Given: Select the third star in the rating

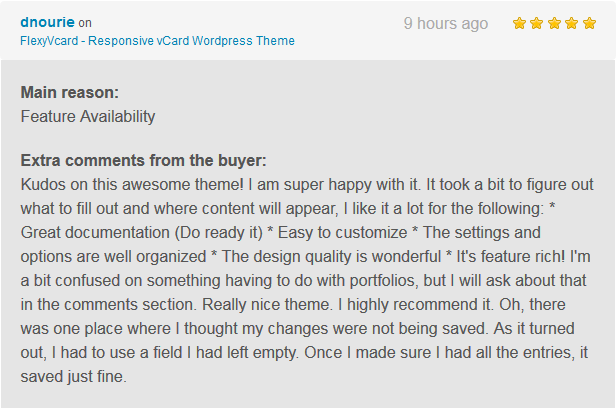Looking at the screenshot, I should tap(554, 23).
